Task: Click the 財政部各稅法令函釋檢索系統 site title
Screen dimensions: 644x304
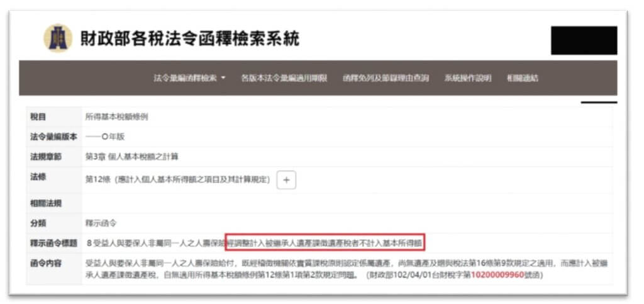Action: [189, 39]
